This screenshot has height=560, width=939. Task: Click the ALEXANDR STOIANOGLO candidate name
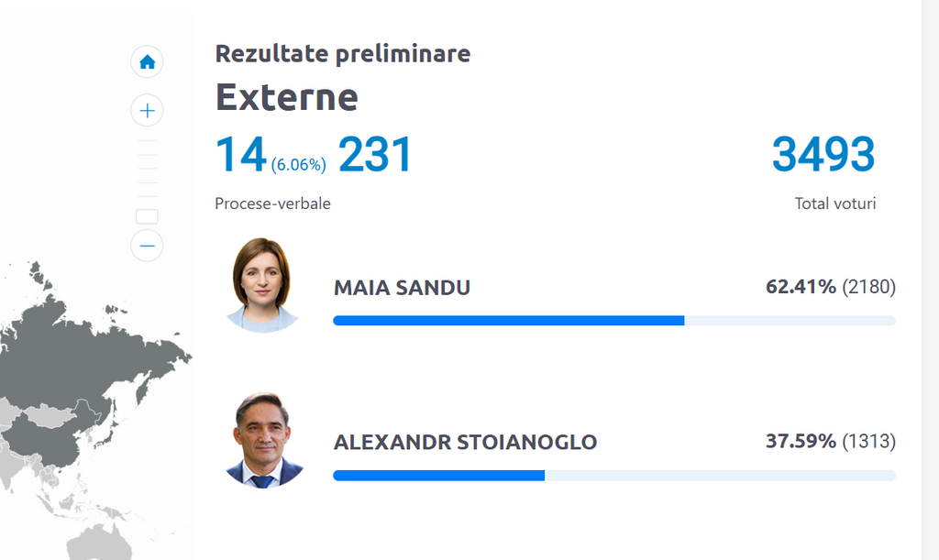click(465, 442)
